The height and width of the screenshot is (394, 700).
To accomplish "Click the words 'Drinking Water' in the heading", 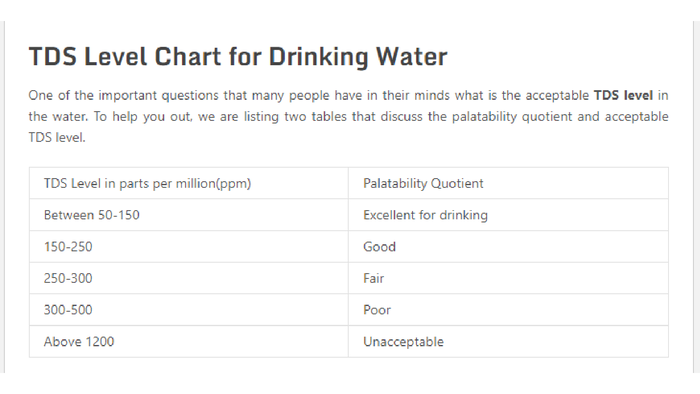I will click(358, 57).
